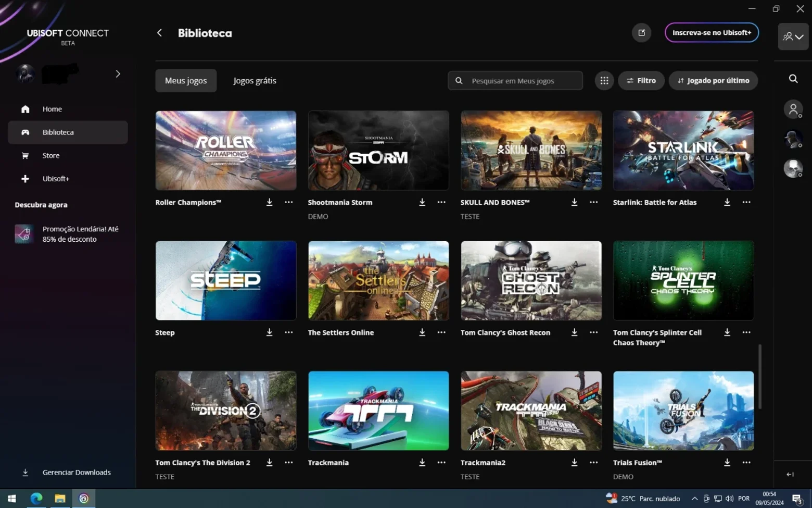
Task: Open more options for Skull and Bones
Action: pyautogui.click(x=594, y=202)
